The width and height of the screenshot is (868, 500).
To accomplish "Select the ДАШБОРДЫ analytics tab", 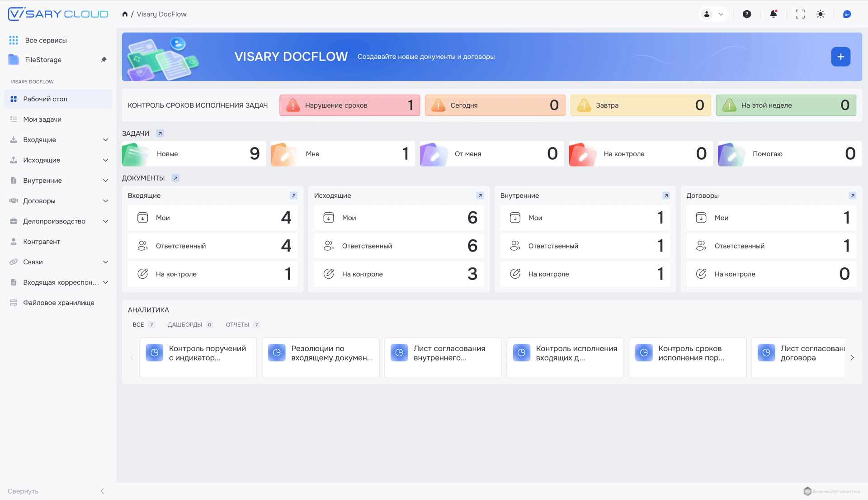I will click(x=185, y=324).
